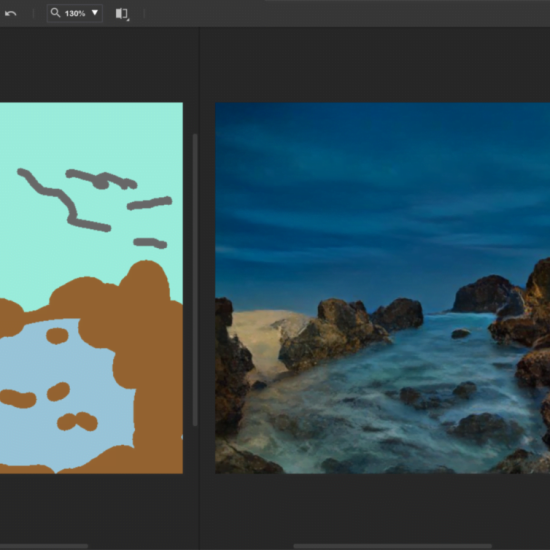Click the horizontal scrollbar under the sketch panel
550x550 pixels.
(x=44, y=546)
